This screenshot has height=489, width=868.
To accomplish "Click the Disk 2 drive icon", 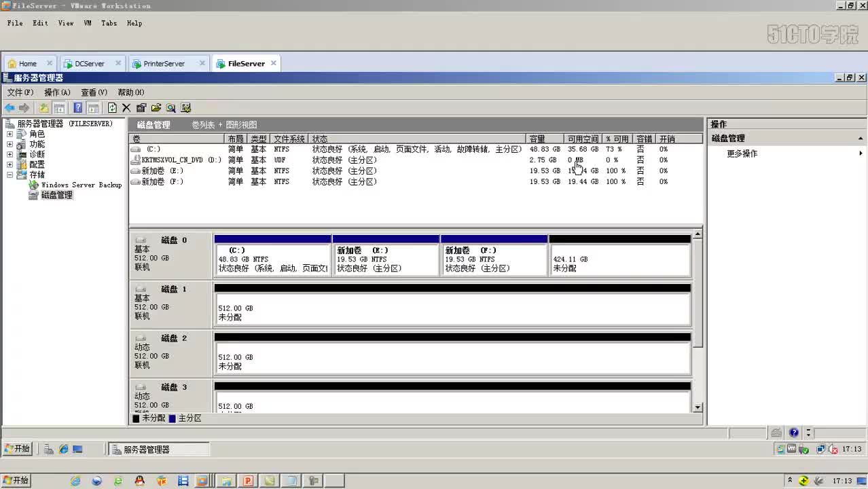I will tap(141, 338).
